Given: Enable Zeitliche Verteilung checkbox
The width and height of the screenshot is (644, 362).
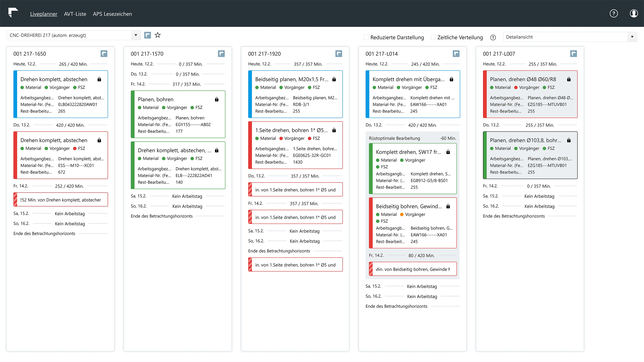Looking at the screenshot, I should (433, 38).
